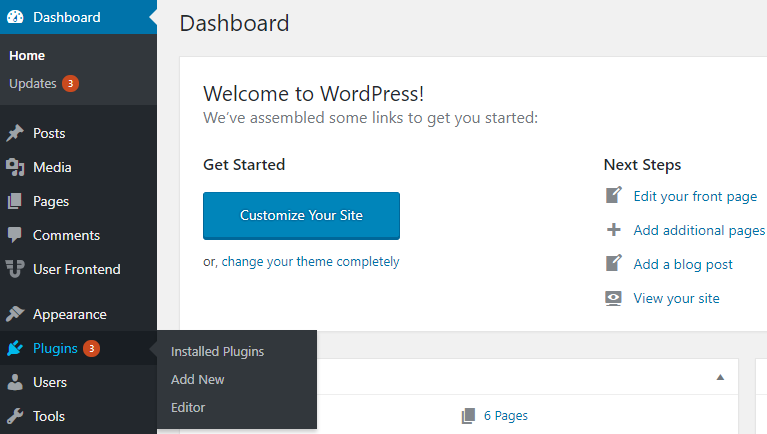The height and width of the screenshot is (434, 767).
Task: Click the Pages icon in sidebar
Action: (x=15, y=201)
